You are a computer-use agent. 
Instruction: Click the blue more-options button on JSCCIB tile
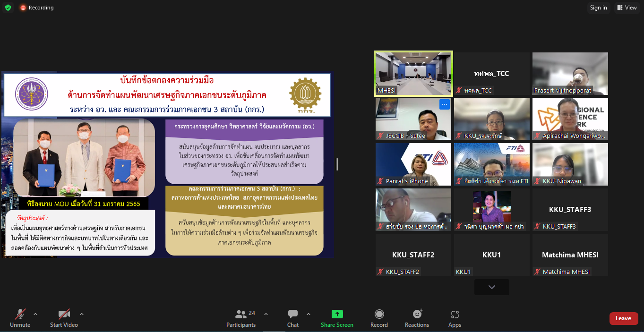[444, 104]
